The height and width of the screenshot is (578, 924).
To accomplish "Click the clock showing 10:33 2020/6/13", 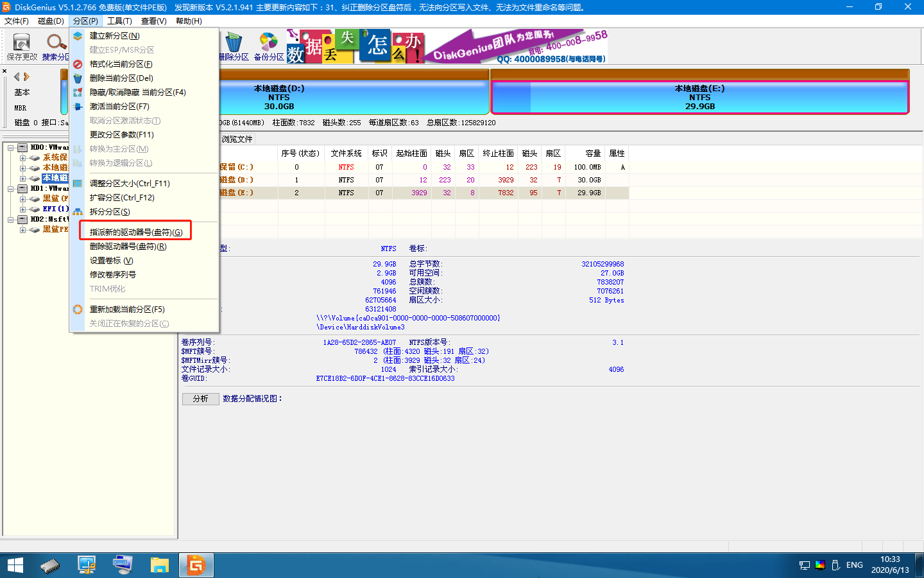I will (890, 565).
